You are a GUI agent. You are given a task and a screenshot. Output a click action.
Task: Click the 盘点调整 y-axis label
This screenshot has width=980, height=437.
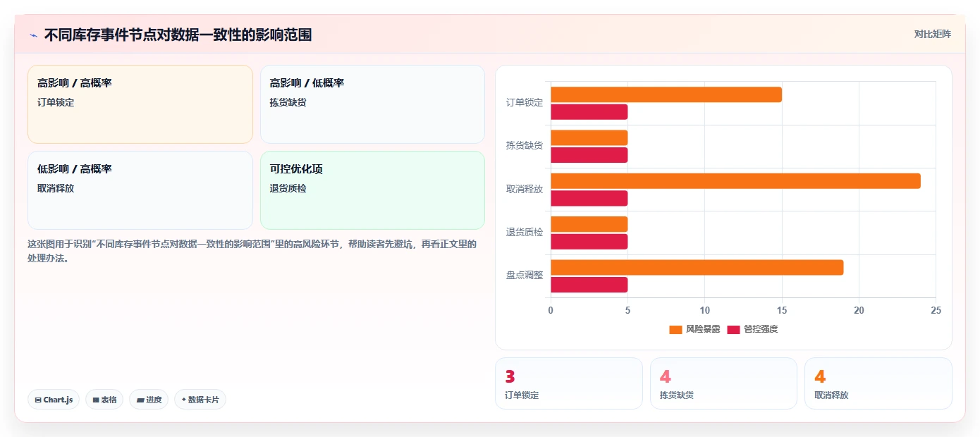pyautogui.click(x=525, y=275)
